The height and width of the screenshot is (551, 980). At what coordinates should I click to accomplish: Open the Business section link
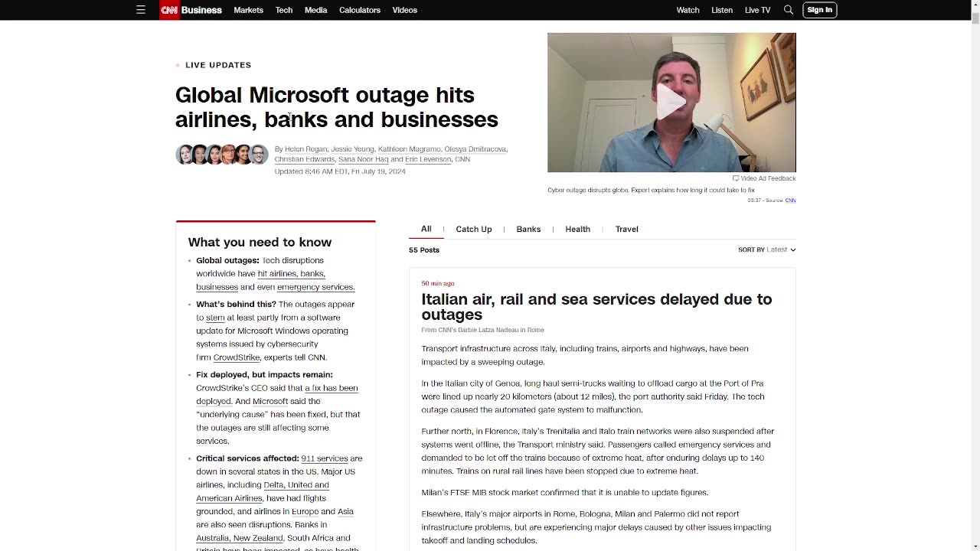201,10
